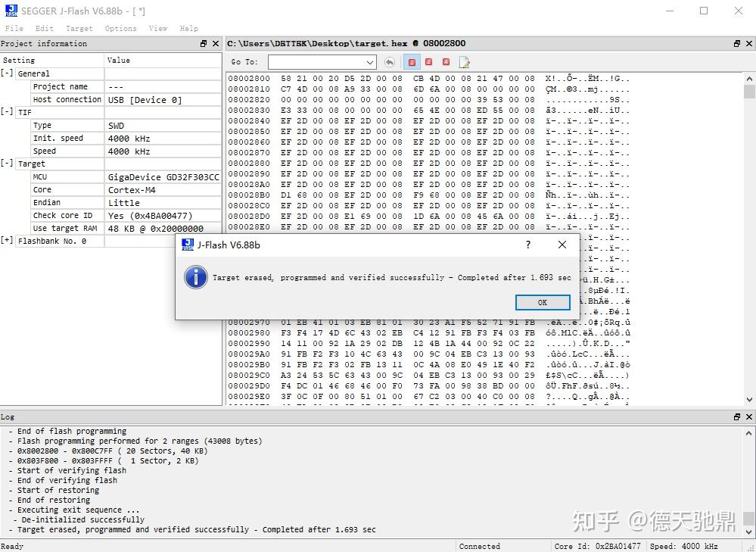The image size is (756, 552).
Task: Open the Go To dropdown list
Action: coord(371,62)
